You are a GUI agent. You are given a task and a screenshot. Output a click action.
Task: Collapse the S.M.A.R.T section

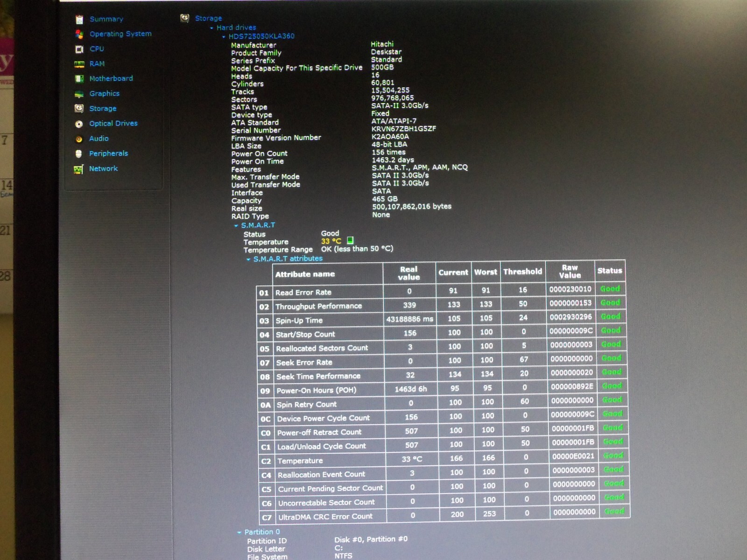click(236, 225)
